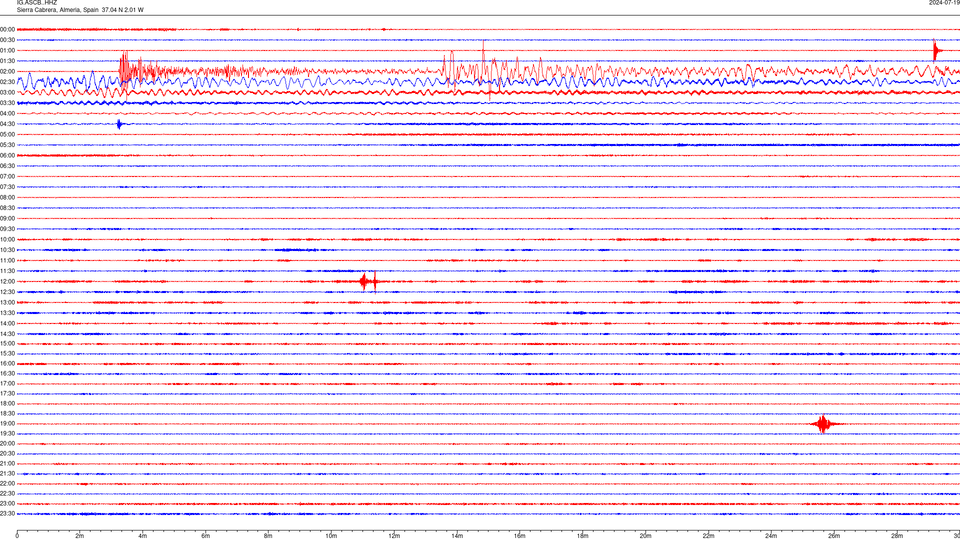The height and width of the screenshot is (540, 960).
Task: Click the 19:00 trace time label
Action: 7,424
